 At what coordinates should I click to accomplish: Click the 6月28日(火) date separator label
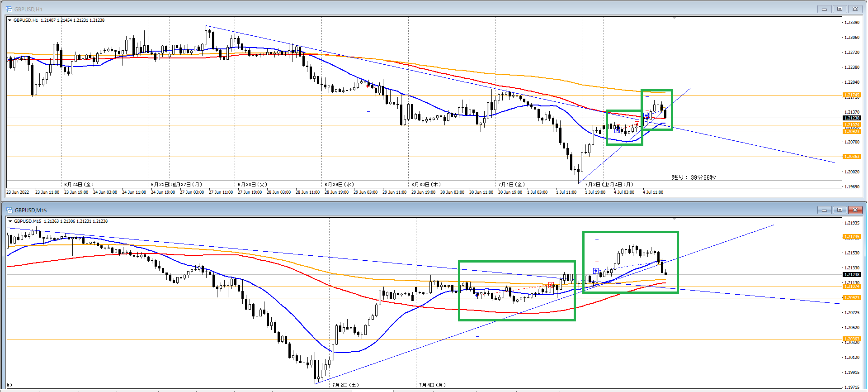(x=252, y=185)
